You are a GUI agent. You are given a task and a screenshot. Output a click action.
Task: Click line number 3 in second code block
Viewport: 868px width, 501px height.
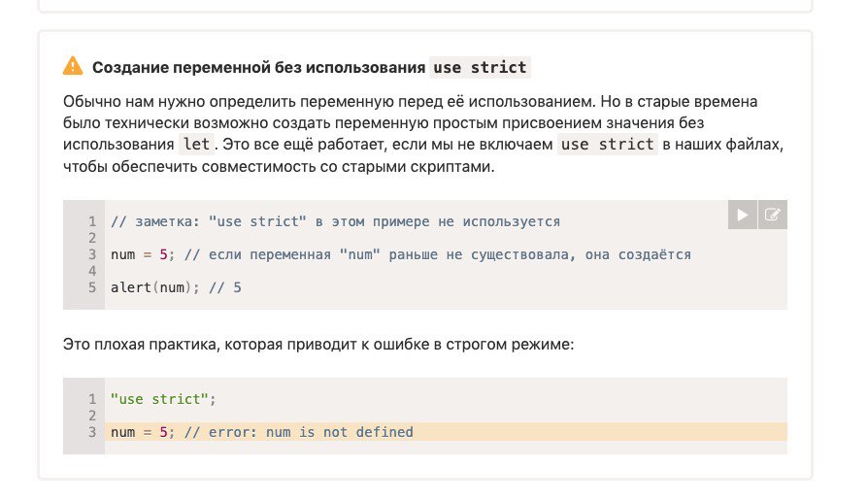[92, 432]
